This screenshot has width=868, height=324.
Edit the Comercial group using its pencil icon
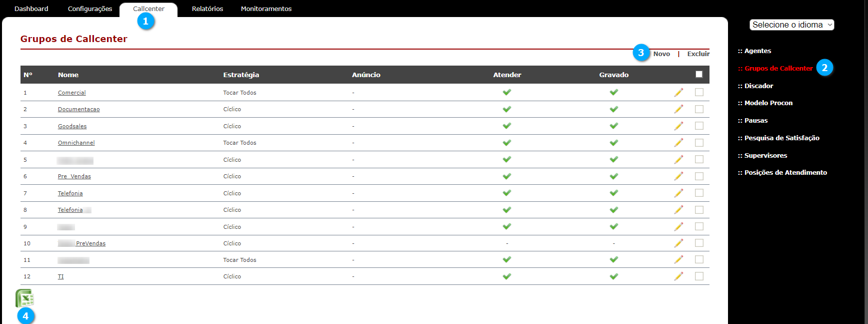click(x=678, y=92)
